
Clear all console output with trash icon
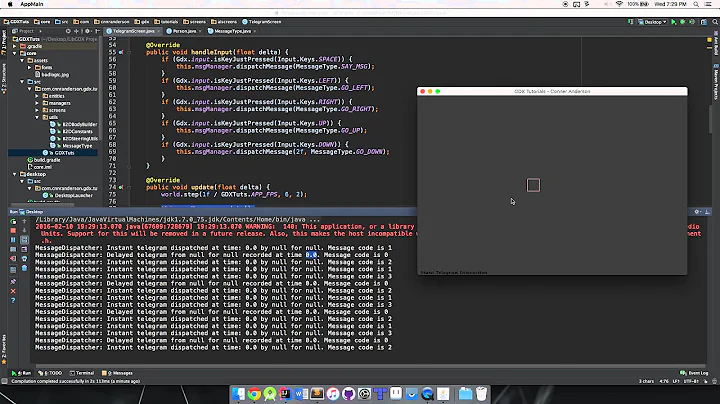click(x=24, y=268)
